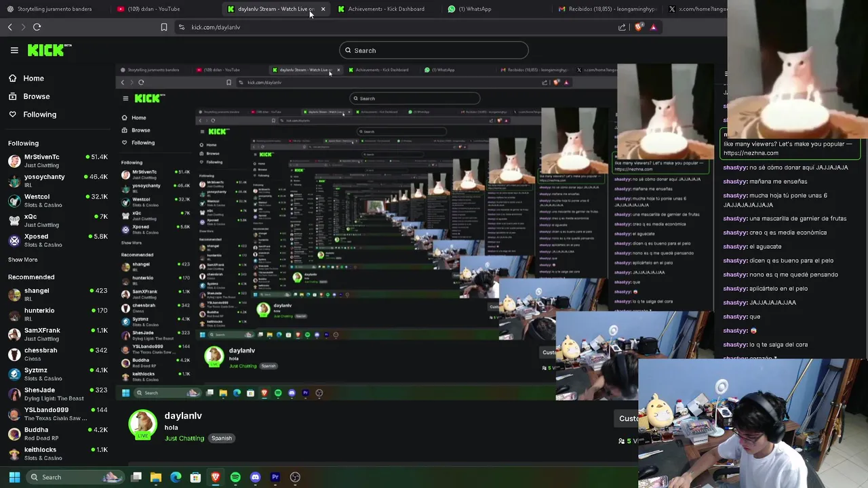Open Microsoft Edge from the taskbar

point(176,477)
